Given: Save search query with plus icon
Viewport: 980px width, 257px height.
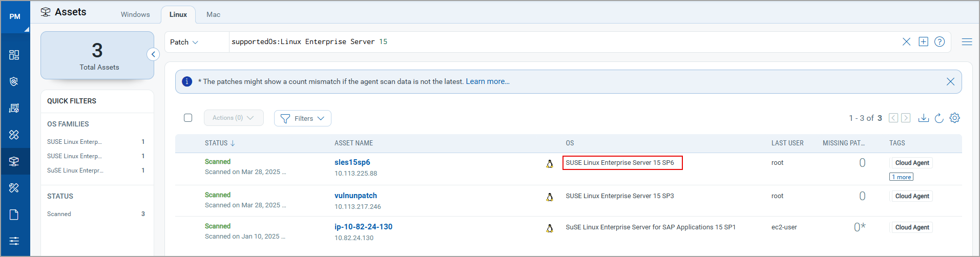Looking at the screenshot, I should tap(923, 41).
